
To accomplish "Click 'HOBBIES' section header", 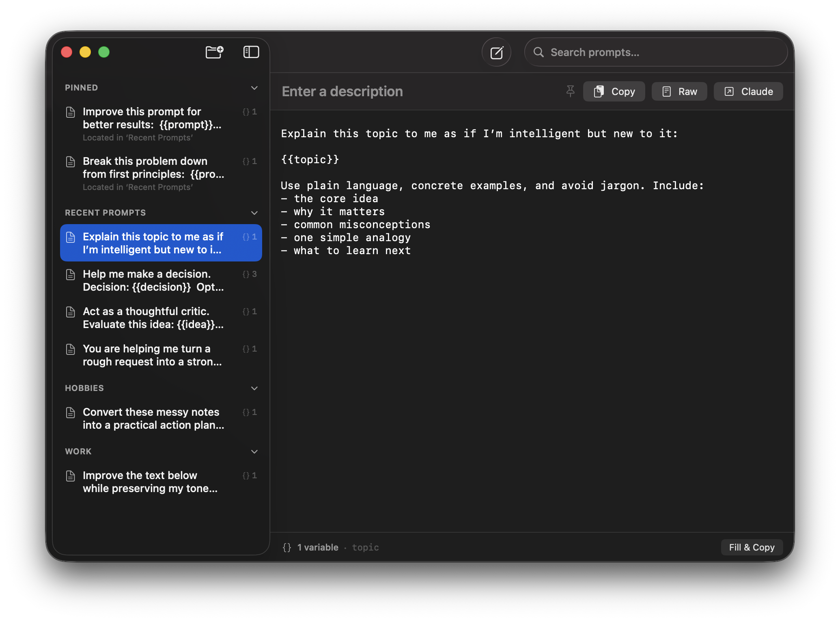I will 84,388.
